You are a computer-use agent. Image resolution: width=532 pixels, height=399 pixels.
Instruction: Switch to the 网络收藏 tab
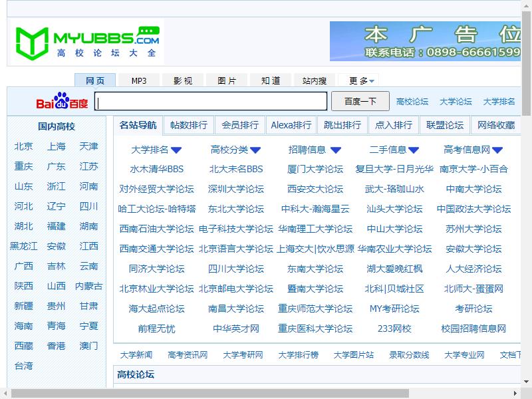click(496, 125)
